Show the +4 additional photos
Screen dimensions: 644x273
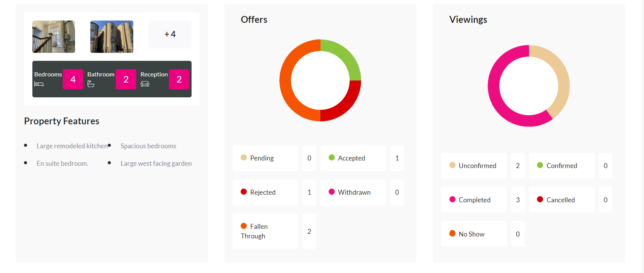pyautogui.click(x=170, y=34)
